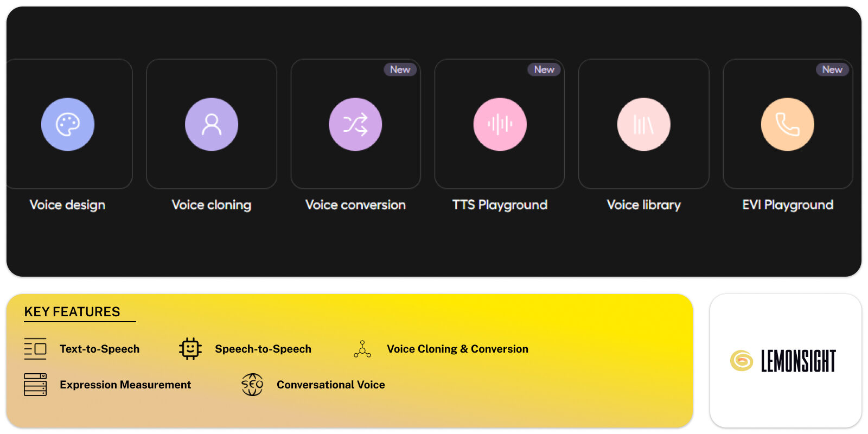This screenshot has width=868, height=434.
Task: Click the New badge on EVI Playground
Action: (832, 69)
